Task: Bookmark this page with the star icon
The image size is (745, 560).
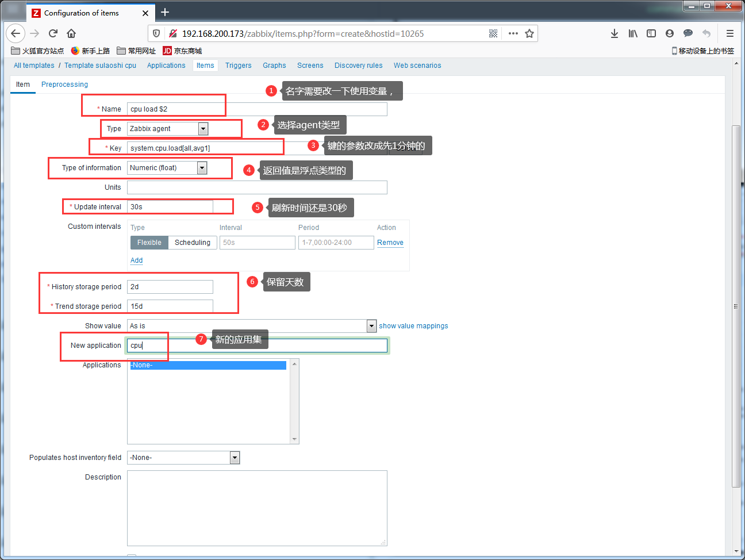Action: 529,33
